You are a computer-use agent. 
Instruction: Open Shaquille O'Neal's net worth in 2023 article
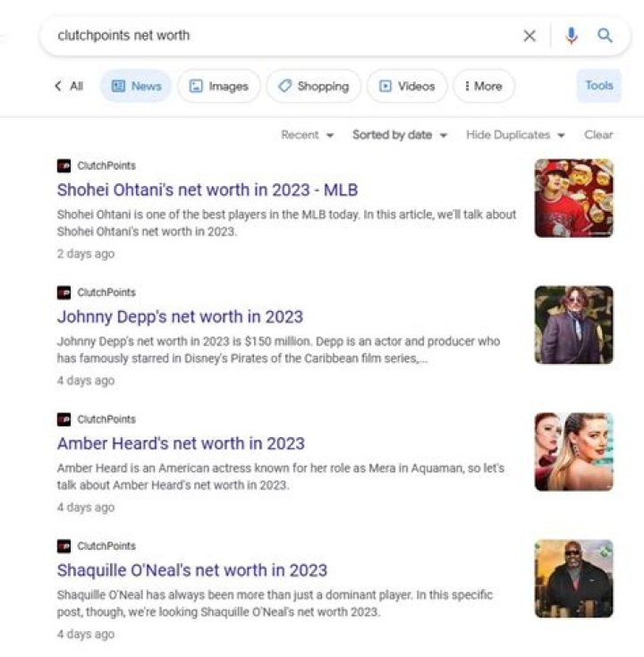tap(192, 570)
